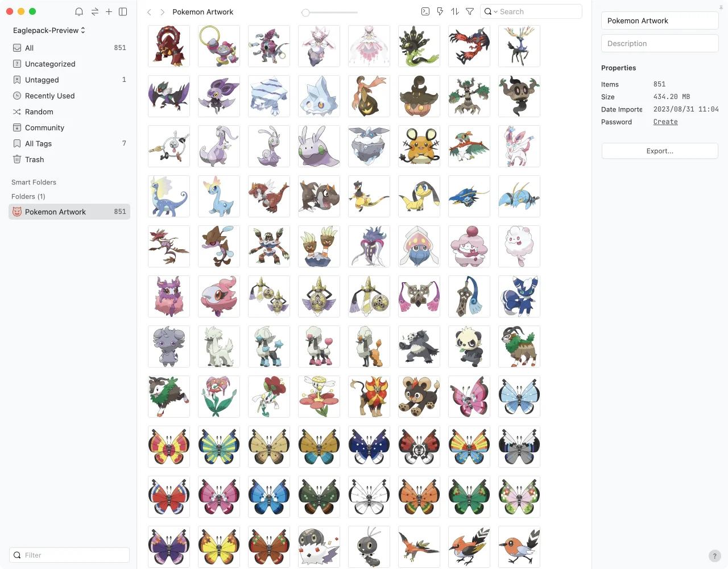Go forward with the right chevron
This screenshot has width=728, height=569.
[163, 12]
